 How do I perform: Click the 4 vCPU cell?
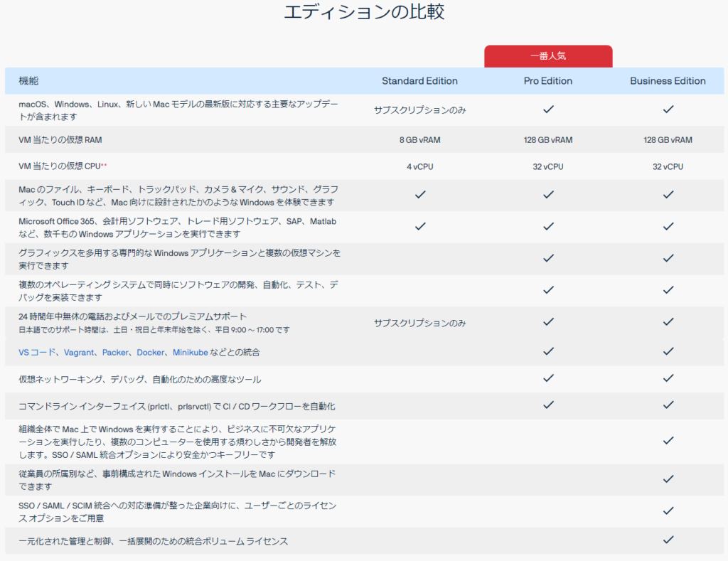(x=419, y=166)
